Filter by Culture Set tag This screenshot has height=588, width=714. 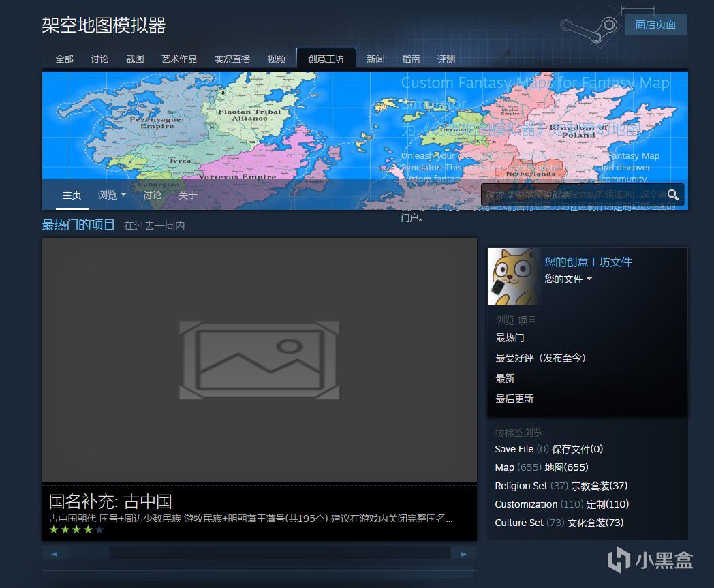[559, 523]
